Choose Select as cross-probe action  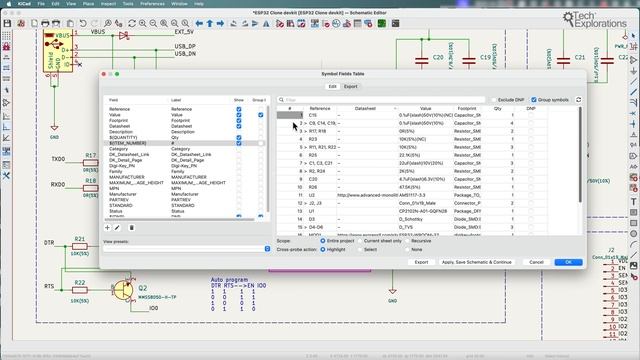point(360,249)
